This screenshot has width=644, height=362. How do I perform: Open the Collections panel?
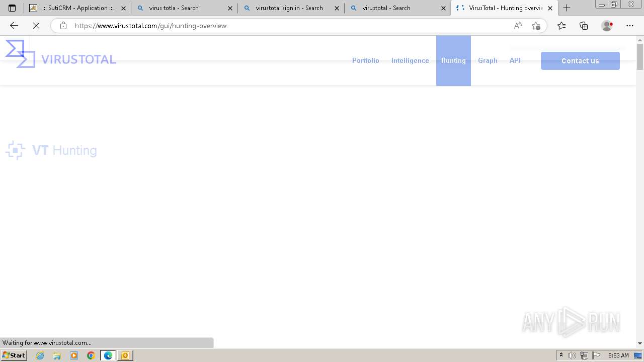pyautogui.click(x=584, y=26)
